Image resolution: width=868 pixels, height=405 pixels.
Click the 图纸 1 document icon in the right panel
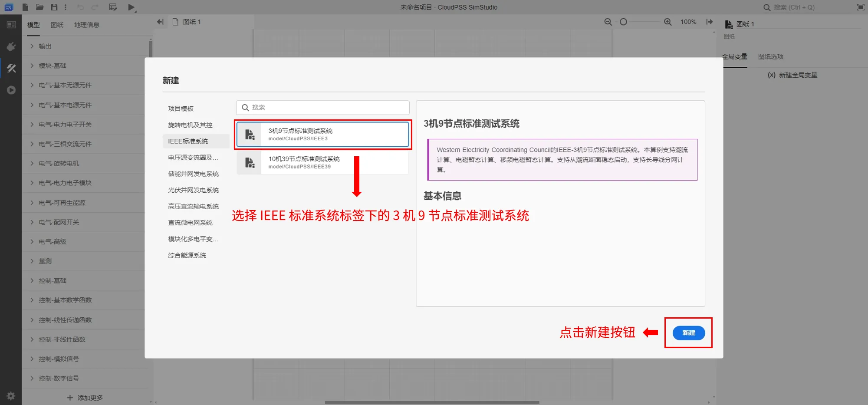tap(729, 24)
